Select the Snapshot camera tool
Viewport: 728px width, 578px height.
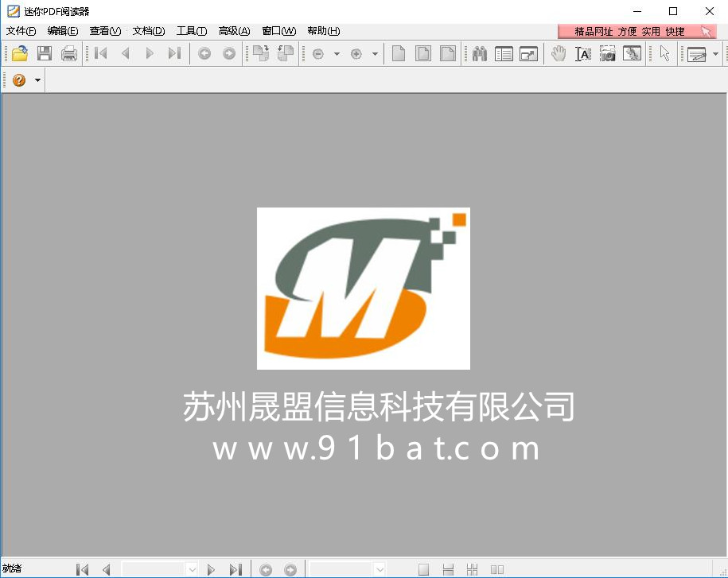[x=607, y=53]
